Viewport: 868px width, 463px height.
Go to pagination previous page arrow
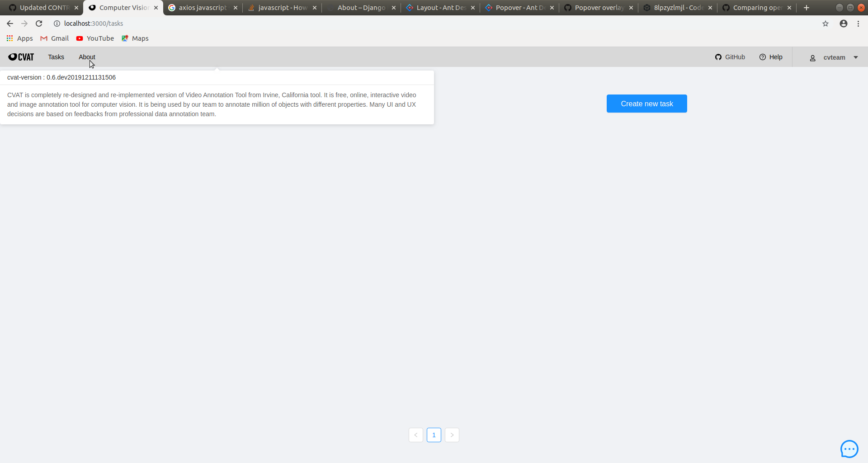click(x=416, y=435)
